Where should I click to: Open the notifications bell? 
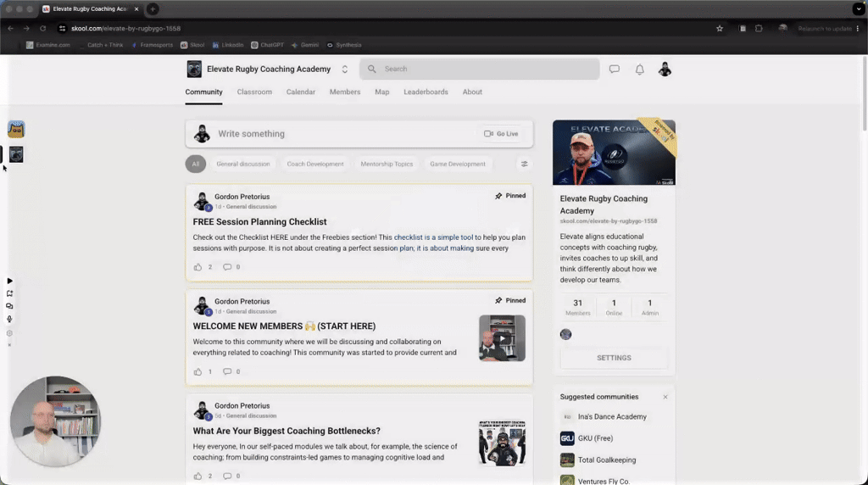click(x=639, y=70)
